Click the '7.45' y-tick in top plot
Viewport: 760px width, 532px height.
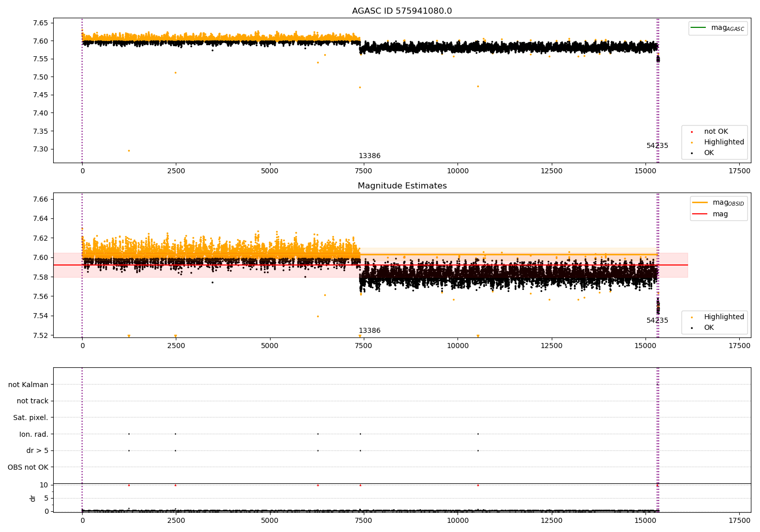[x=41, y=95]
